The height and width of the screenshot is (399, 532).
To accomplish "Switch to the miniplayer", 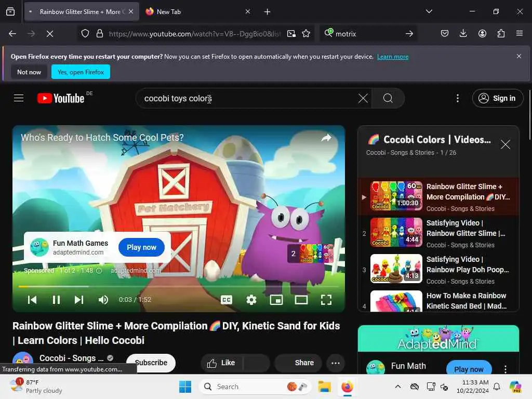I will point(276,300).
